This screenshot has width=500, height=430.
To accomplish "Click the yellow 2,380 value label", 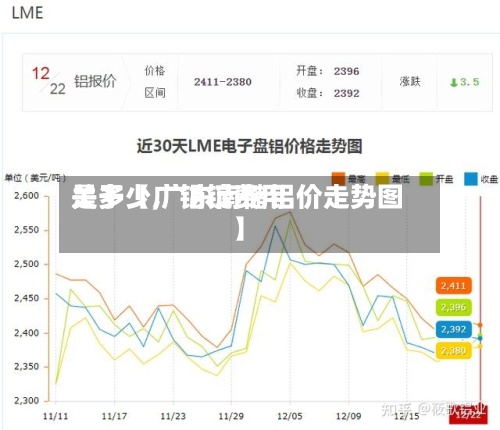I will (x=453, y=351).
